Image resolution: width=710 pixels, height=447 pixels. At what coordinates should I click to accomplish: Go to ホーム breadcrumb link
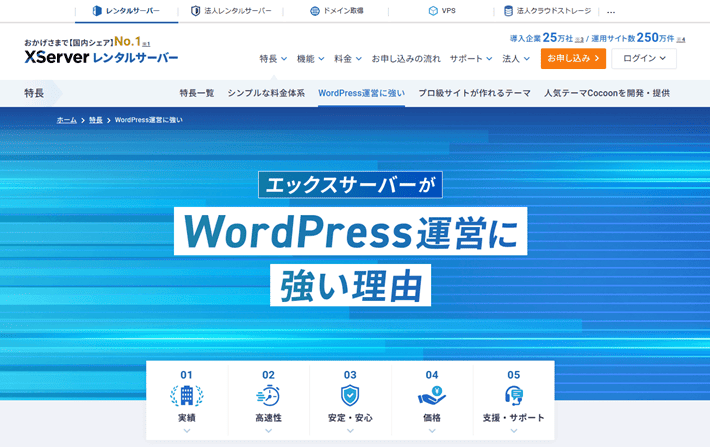pos(67,120)
